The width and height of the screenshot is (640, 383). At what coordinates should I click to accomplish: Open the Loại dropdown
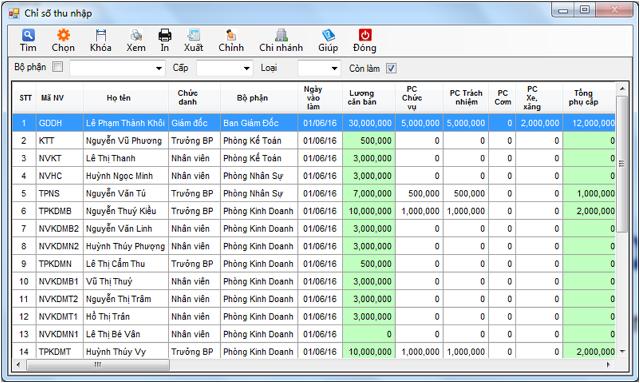click(334, 68)
